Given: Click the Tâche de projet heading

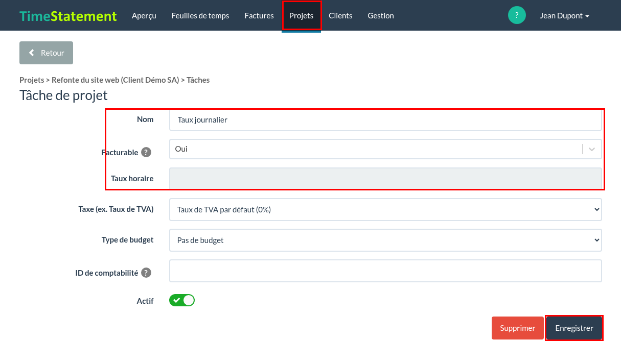Looking at the screenshot, I should coord(63,95).
